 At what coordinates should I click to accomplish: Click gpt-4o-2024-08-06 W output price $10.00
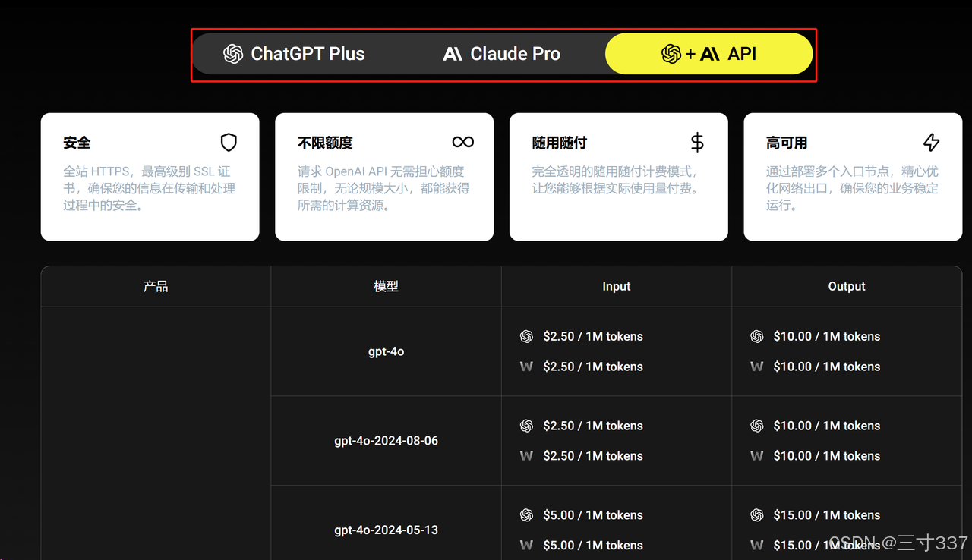click(x=827, y=456)
